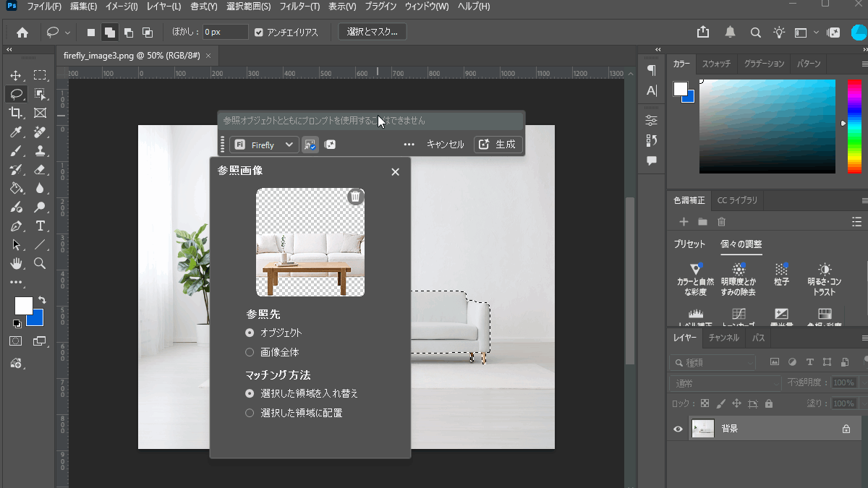The width and height of the screenshot is (868, 488).
Task: Open the layer filter 種類 dropdown
Action: [712, 362]
